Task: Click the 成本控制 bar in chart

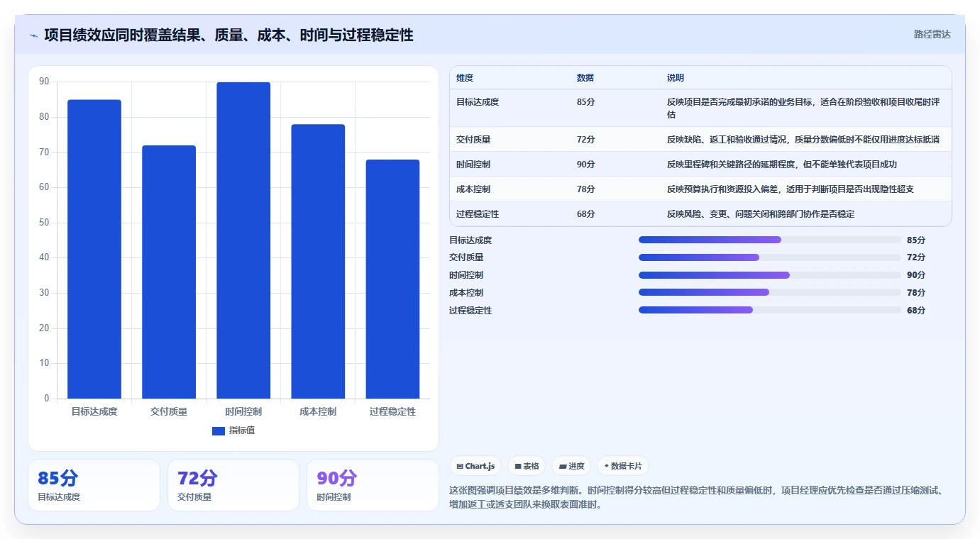Action: pos(318,262)
